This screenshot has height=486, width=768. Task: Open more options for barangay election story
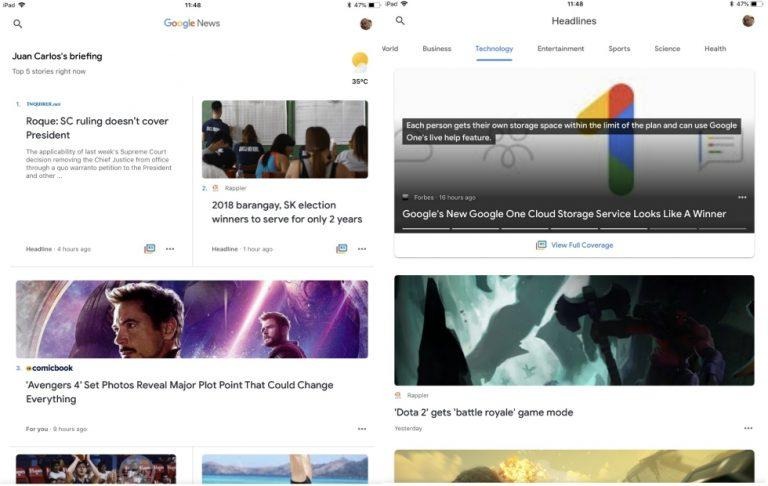click(x=362, y=249)
